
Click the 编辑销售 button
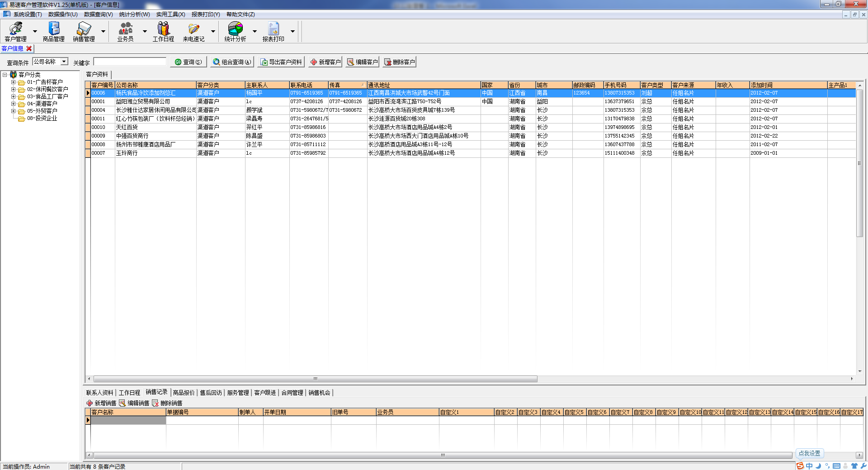point(134,403)
